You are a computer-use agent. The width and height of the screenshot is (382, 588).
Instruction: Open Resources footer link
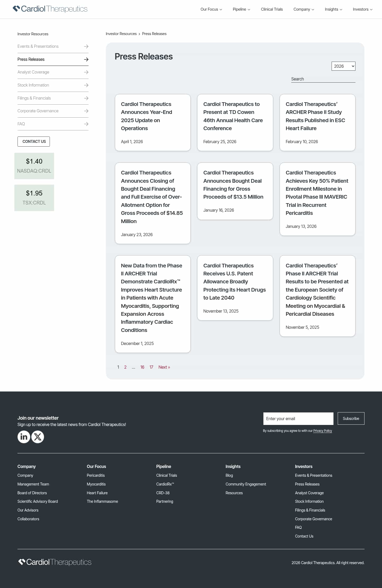(x=234, y=493)
